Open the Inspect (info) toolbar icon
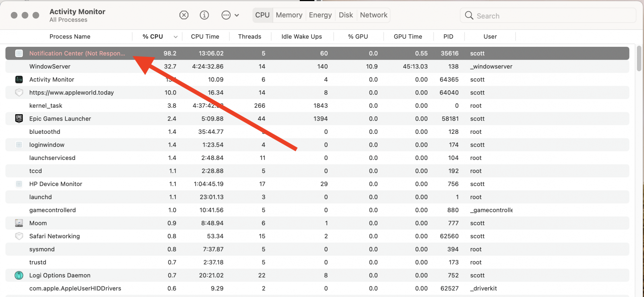This screenshot has height=297, width=644. 204,15
